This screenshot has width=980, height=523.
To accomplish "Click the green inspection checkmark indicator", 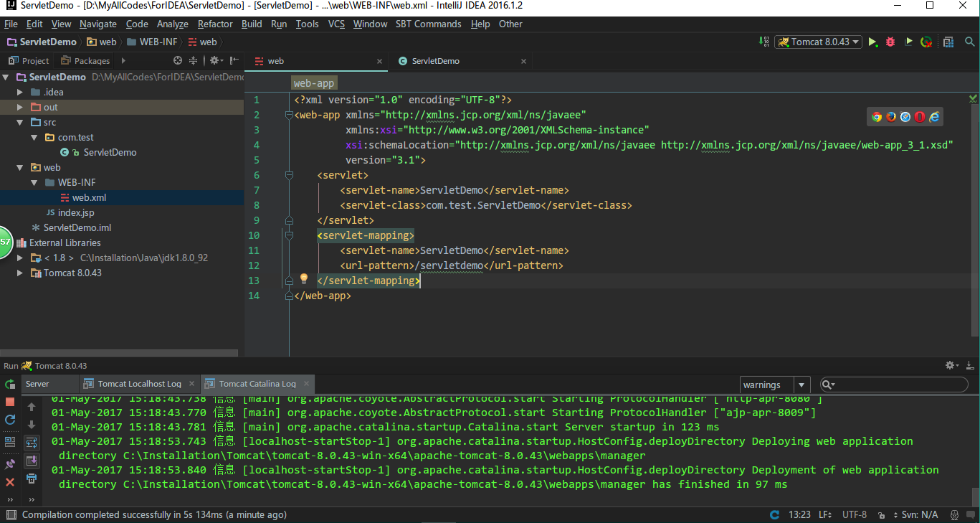I will click(973, 98).
